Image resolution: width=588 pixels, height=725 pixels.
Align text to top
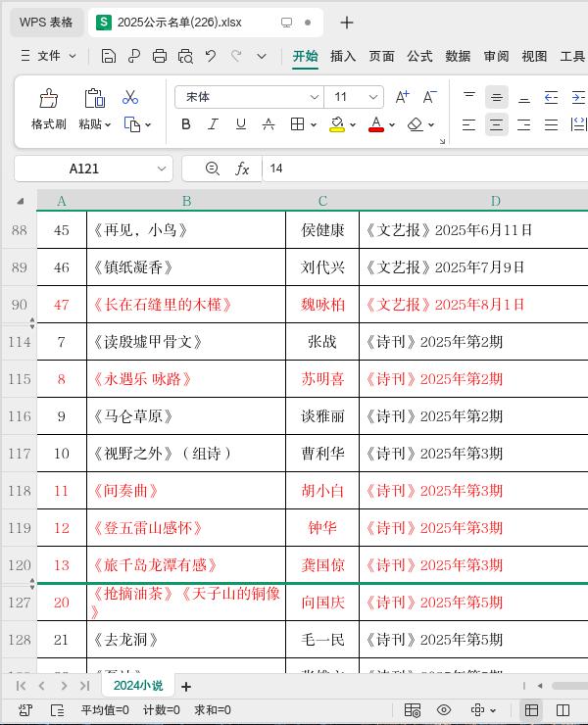click(x=469, y=97)
